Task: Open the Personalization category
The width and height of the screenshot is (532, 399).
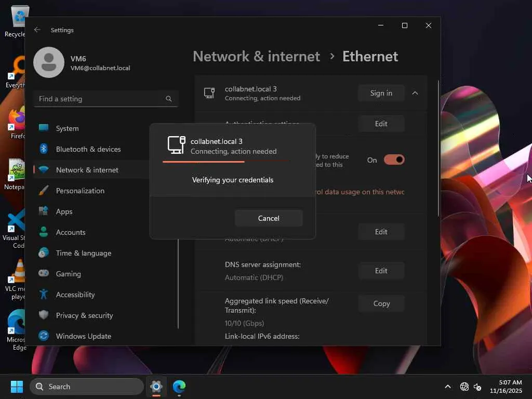Action: (x=91, y=191)
